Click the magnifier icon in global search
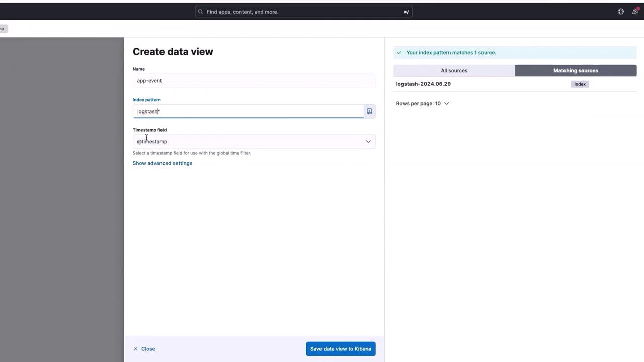Image resolution: width=644 pixels, height=362 pixels. 201,12
